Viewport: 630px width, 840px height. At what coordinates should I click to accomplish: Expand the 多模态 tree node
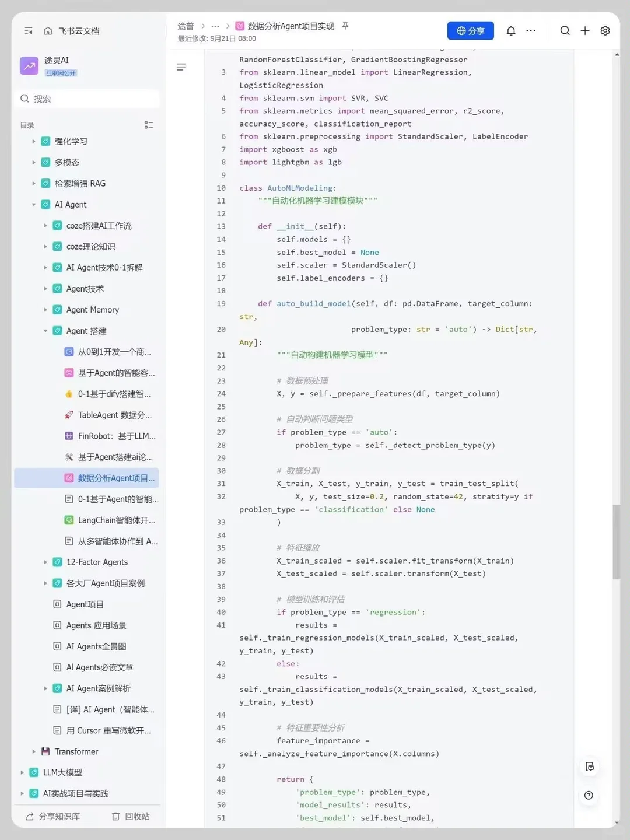point(34,162)
